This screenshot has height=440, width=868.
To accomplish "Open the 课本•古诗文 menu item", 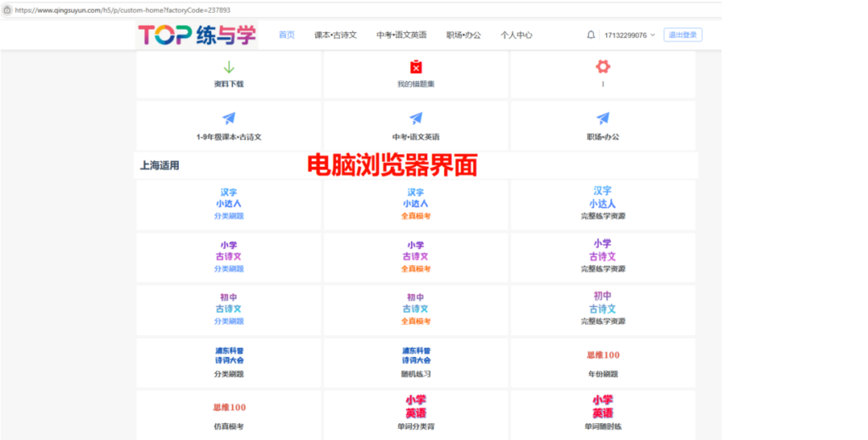I will point(336,35).
